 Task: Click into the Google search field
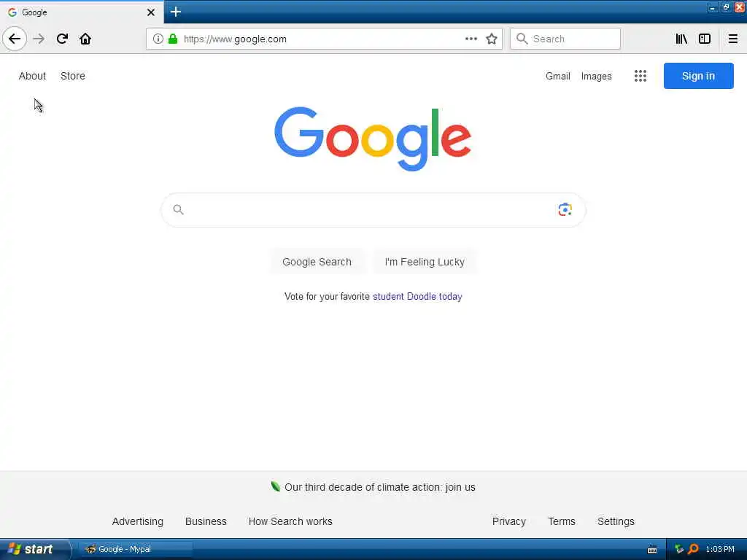[x=373, y=210]
